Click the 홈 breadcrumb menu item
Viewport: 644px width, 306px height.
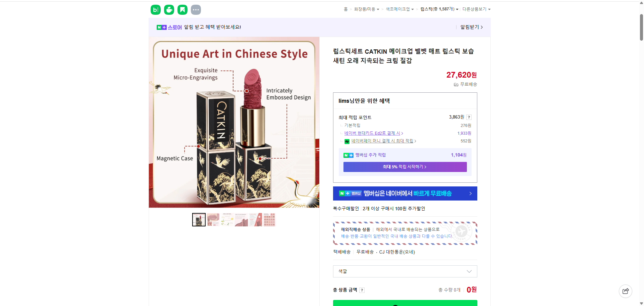[345, 9]
